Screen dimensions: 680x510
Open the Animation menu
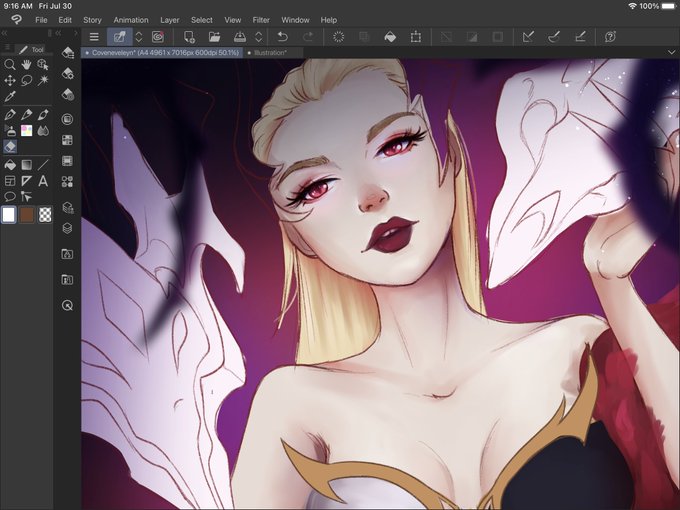(x=131, y=20)
